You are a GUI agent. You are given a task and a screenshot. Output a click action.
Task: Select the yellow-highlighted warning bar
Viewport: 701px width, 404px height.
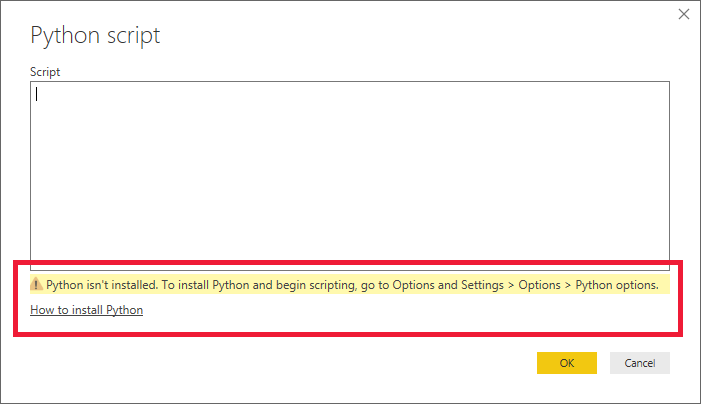click(350, 285)
